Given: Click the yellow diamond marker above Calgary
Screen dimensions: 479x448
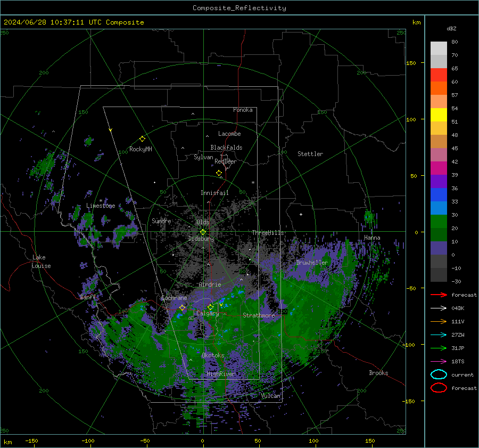Looking at the screenshot, I should (x=210, y=307).
